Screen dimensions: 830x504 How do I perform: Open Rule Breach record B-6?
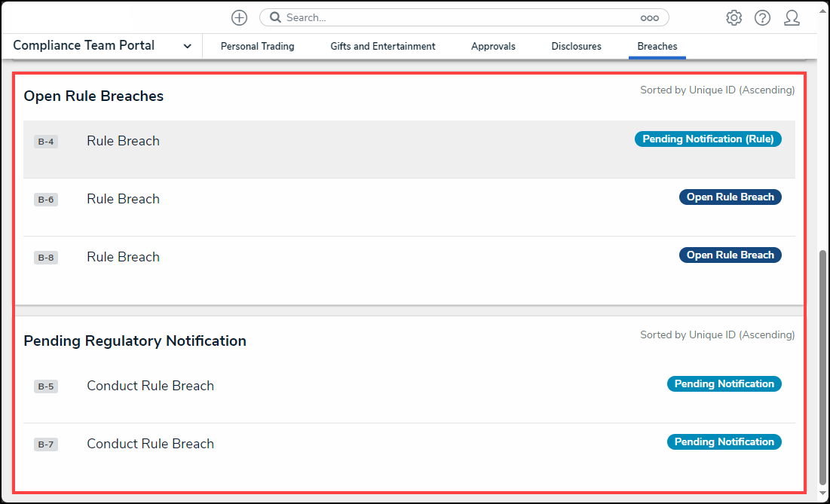pos(123,200)
